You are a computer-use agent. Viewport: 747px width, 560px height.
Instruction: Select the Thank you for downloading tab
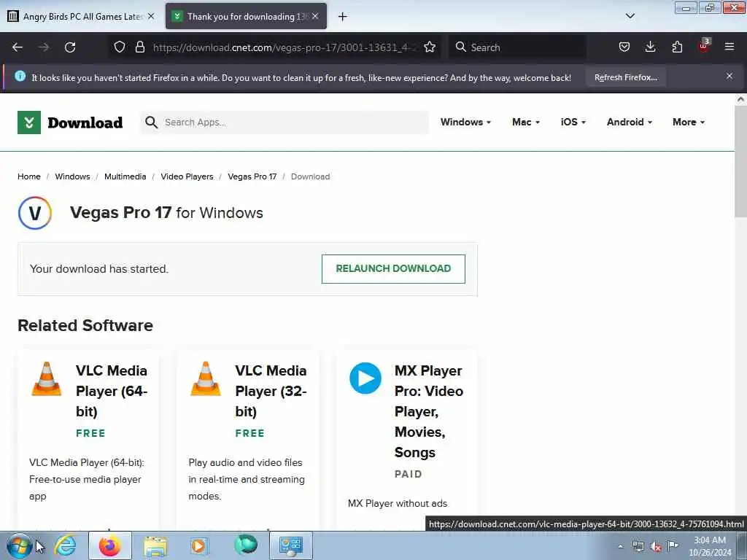246,16
